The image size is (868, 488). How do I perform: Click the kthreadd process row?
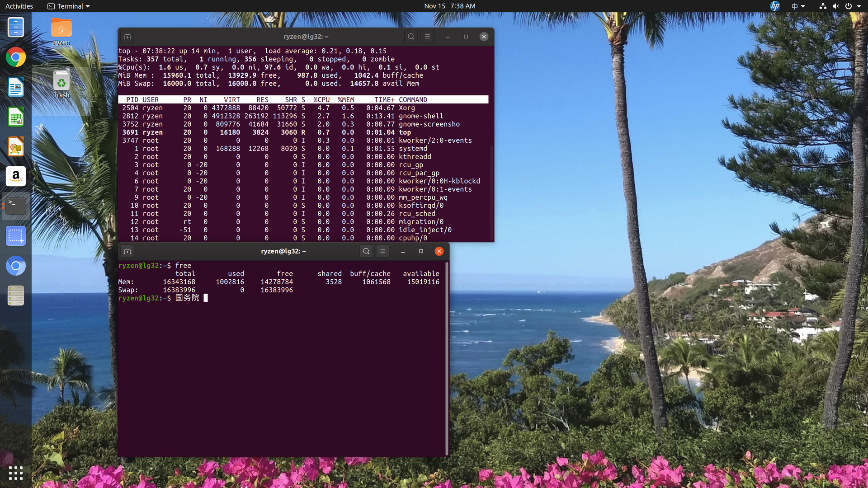tap(303, 157)
